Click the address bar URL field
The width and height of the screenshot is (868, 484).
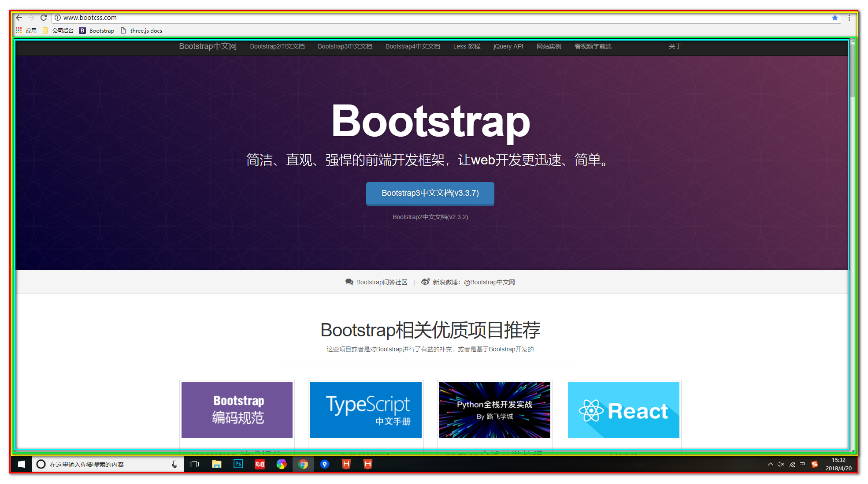pos(445,18)
